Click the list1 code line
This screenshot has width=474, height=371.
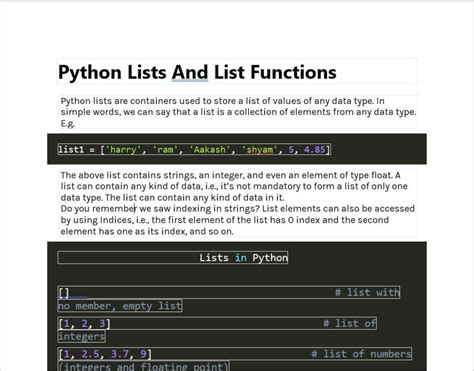(194, 149)
